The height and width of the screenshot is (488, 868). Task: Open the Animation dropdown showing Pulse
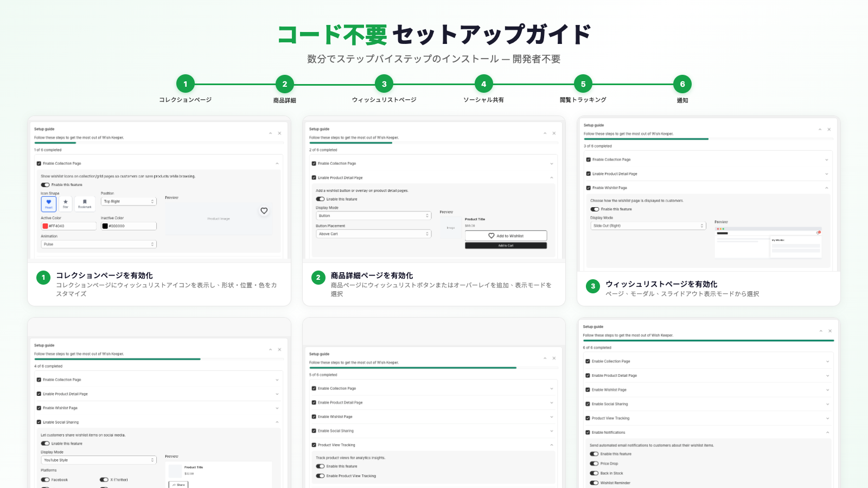tap(98, 243)
